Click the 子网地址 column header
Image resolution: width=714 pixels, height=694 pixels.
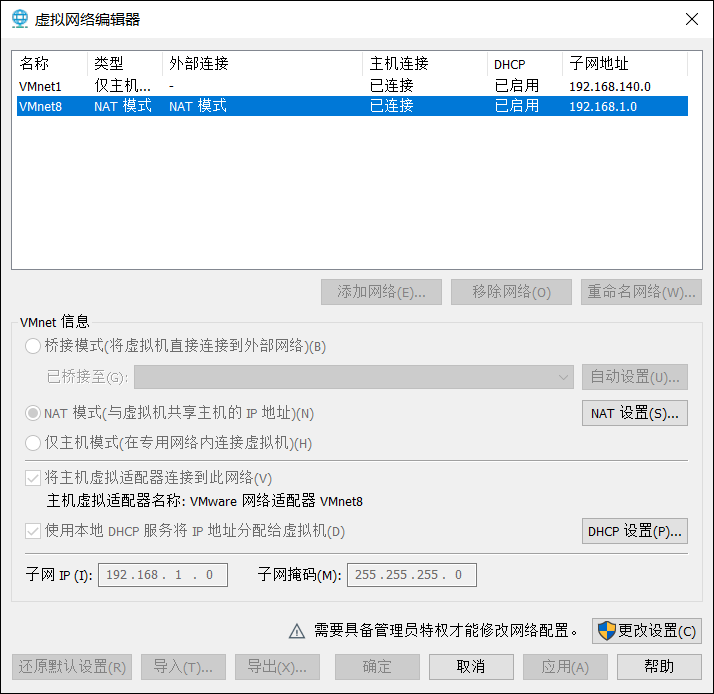tap(625, 64)
